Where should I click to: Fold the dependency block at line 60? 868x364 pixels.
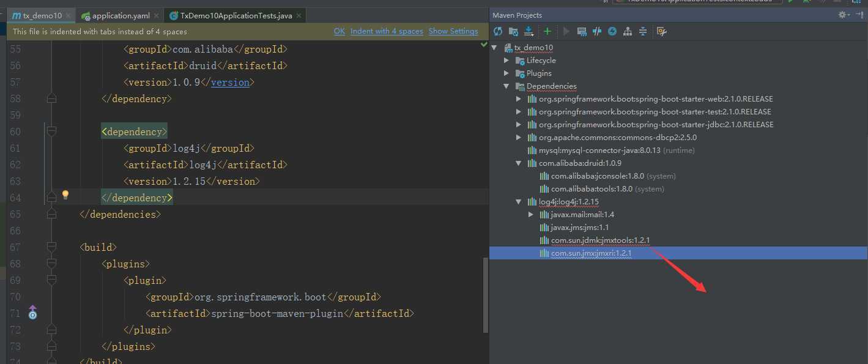click(x=52, y=131)
